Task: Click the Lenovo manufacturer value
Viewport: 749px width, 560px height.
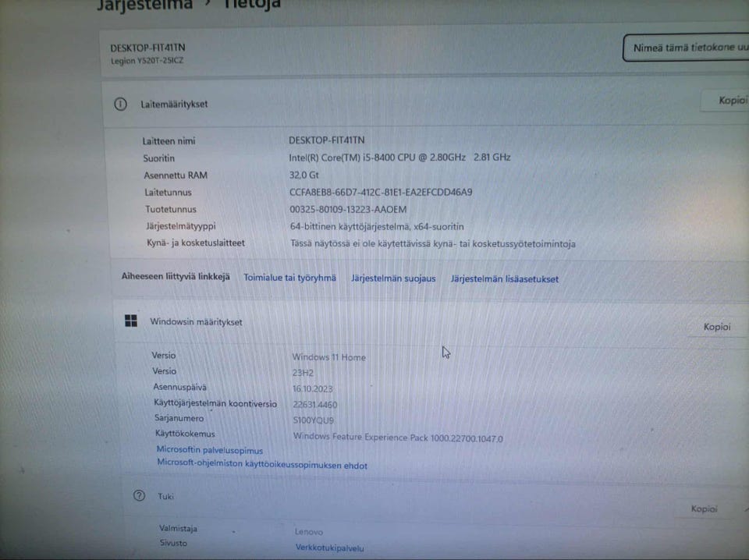Action: click(x=309, y=531)
